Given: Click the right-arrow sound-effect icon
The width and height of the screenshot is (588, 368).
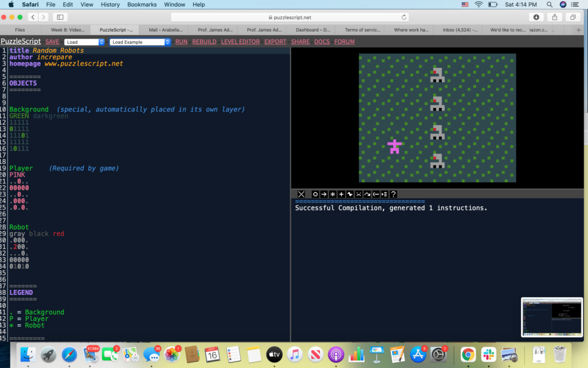Looking at the screenshot, I should [324, 194].
